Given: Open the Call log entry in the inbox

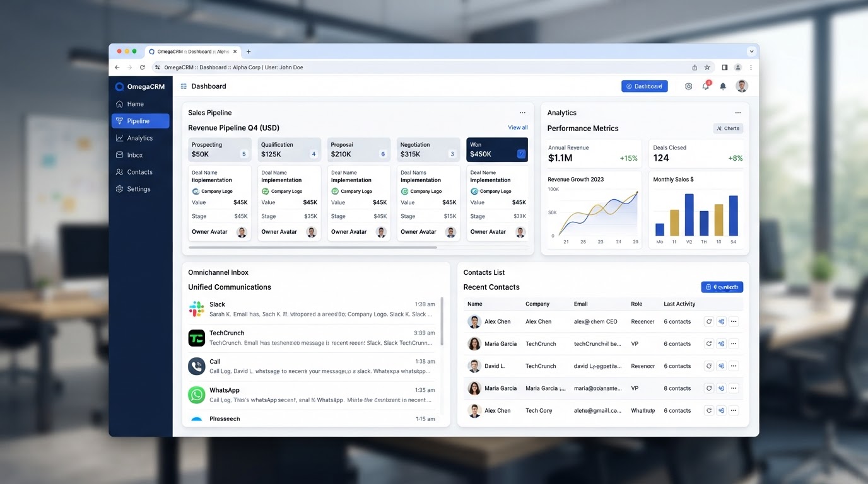Looking at the screenshot, I should [312, 366].
